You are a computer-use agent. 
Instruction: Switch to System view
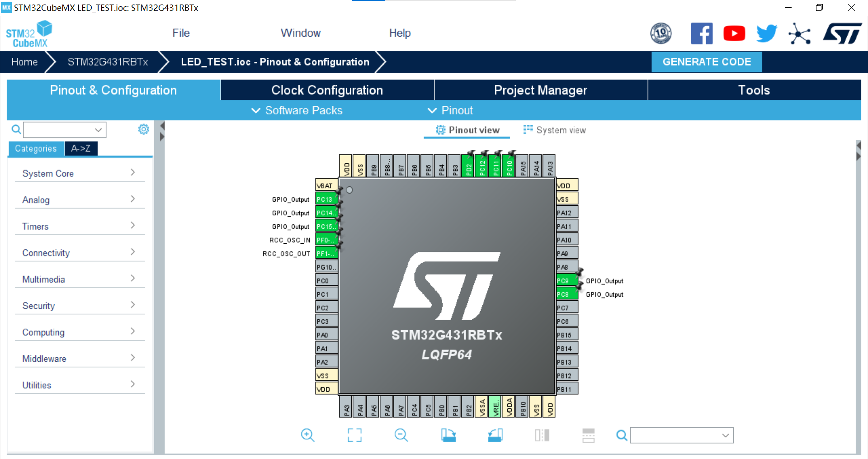[x=555, y=130]
